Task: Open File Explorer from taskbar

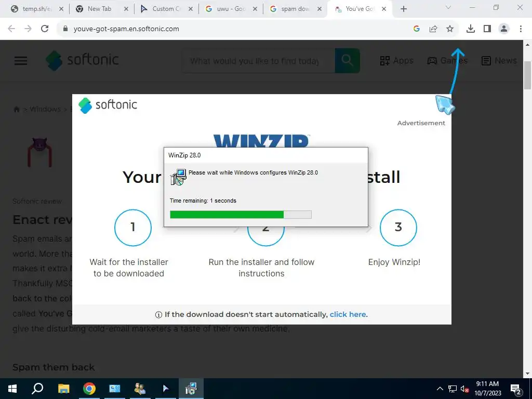Action: (63, 389)
